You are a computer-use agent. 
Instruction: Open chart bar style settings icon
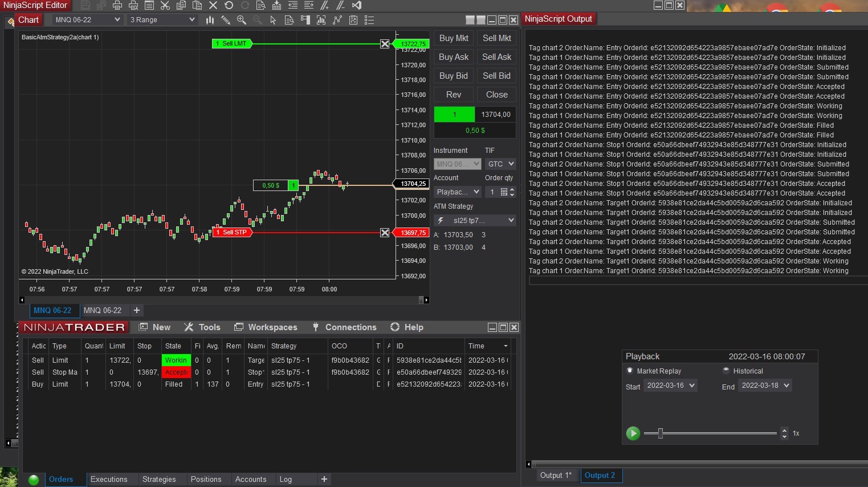[210, 20]
